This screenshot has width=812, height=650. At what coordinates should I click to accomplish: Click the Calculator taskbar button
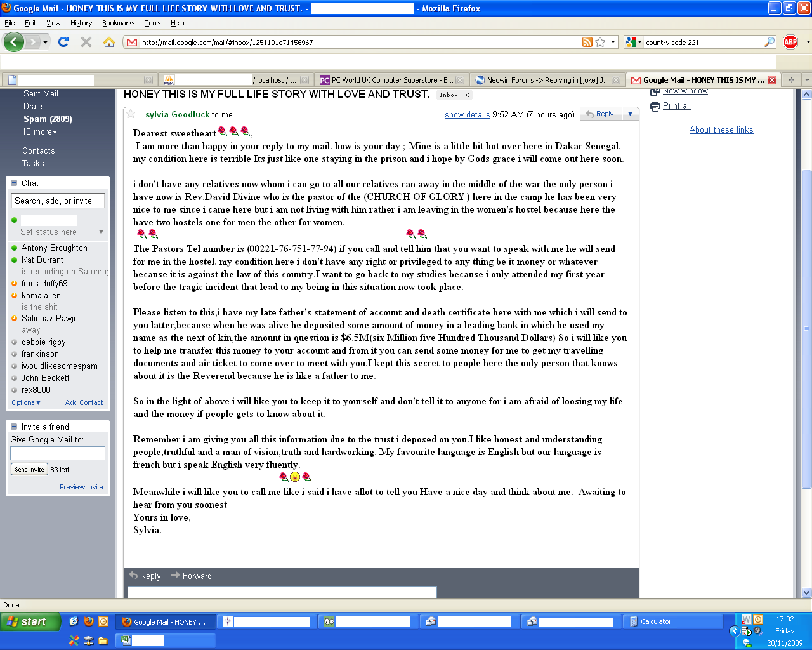pyautogui.click(x=672, y=621)
